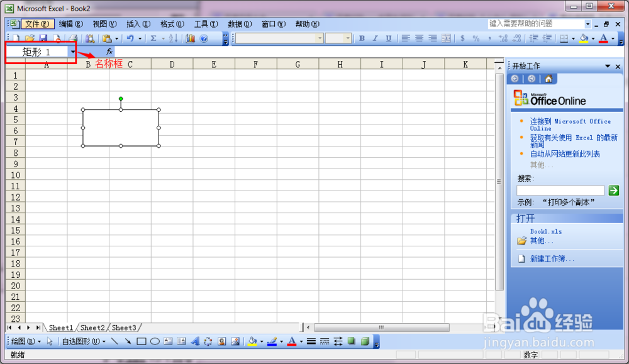The width and height of the screenshot is (629, 364).
Task: Open the Chart Wizard icon
Action: pos(190,38)
